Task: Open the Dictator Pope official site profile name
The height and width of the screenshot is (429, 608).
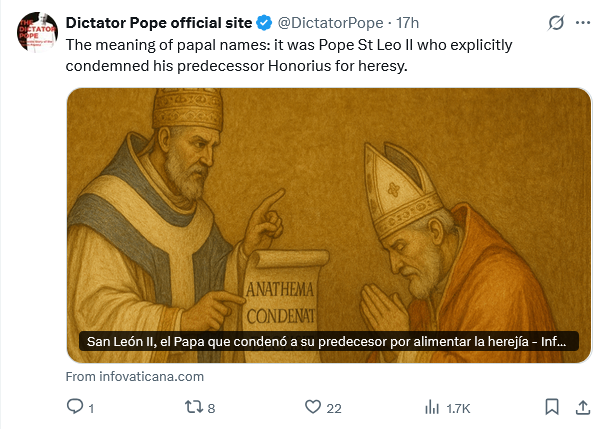Action: click(158, 22)
